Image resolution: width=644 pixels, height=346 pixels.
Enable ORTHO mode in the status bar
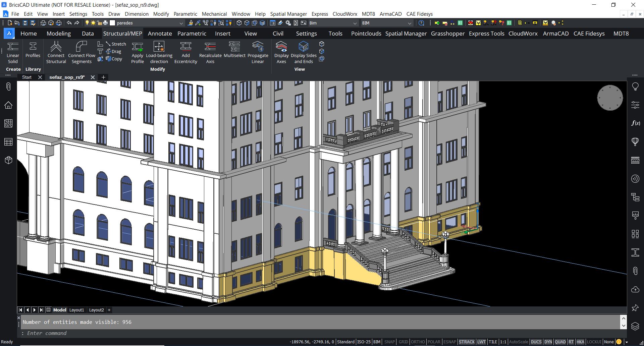point(418,342)
